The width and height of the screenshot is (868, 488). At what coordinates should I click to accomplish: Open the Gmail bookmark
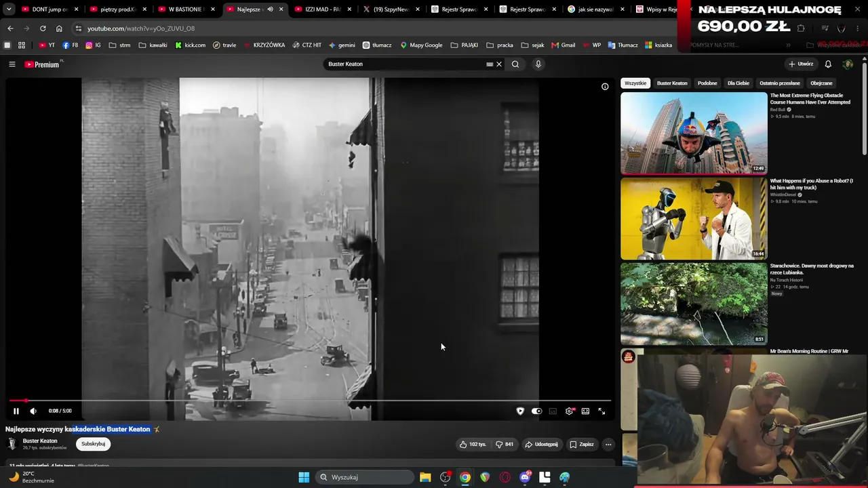[x=564, y=45]
